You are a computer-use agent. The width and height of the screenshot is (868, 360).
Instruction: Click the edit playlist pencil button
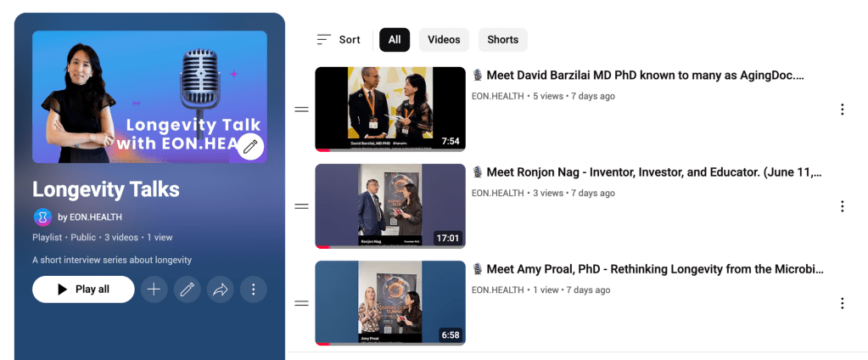click(x=187, y=290)
